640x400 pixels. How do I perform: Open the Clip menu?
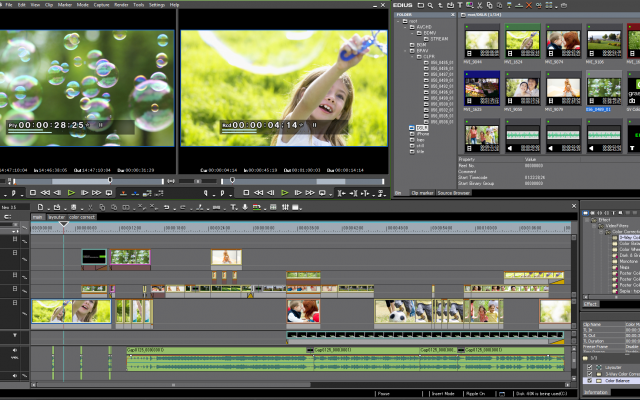pyautogui.click(x=49, y=5)
